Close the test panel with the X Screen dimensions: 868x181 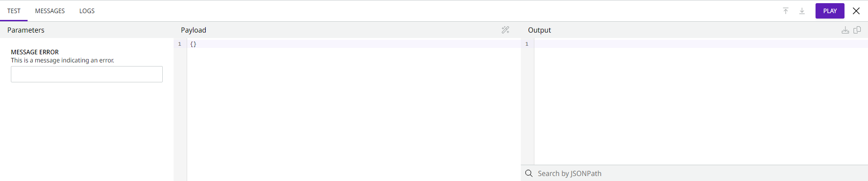pos(856,11)
